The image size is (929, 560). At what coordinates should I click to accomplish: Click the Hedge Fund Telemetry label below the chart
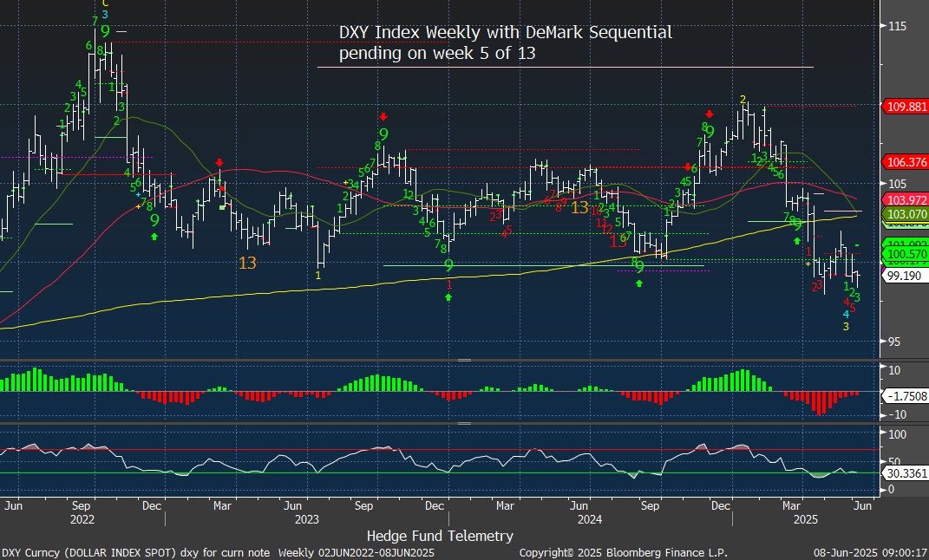pyautogui.click(x=440, y=536)
